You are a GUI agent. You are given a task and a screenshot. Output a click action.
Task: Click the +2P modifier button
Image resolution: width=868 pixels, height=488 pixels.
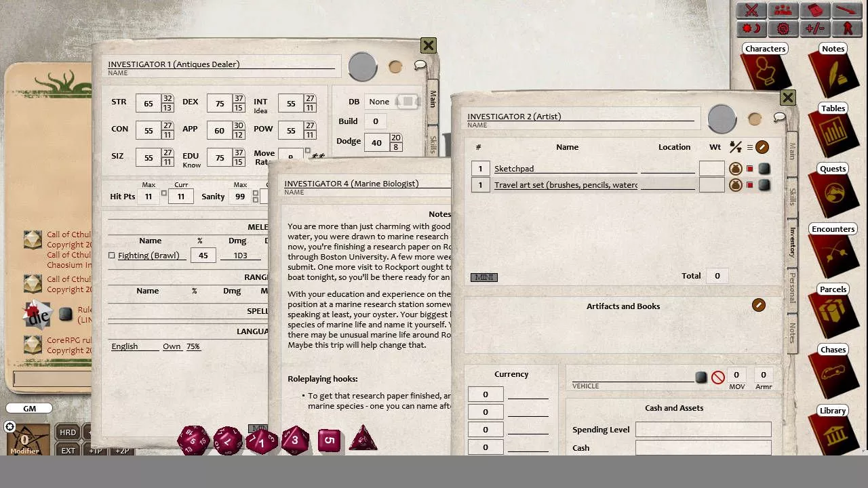click(122, 450)
